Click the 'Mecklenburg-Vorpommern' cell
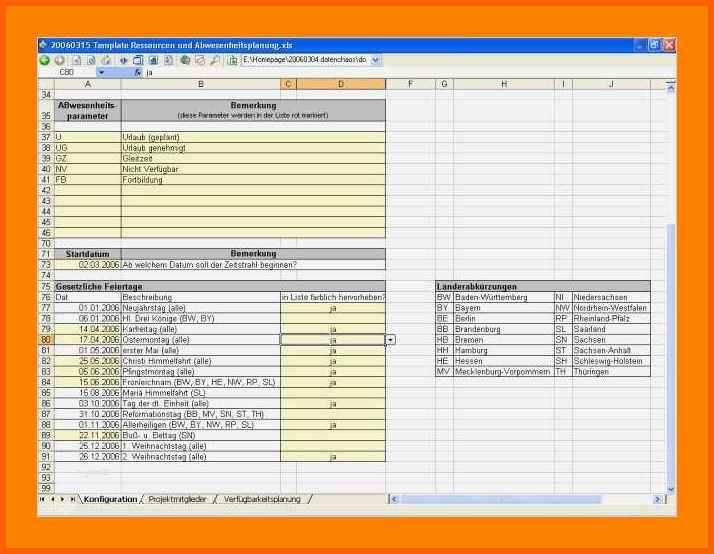Viewport: 714px width, 554px height. 504,372
